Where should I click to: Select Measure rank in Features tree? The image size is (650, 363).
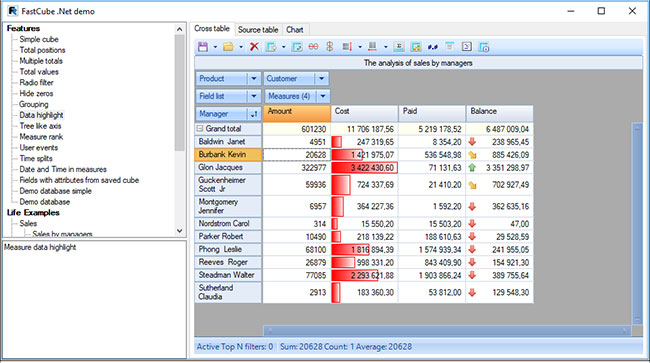pyautogui.click(x=41, y=137)
